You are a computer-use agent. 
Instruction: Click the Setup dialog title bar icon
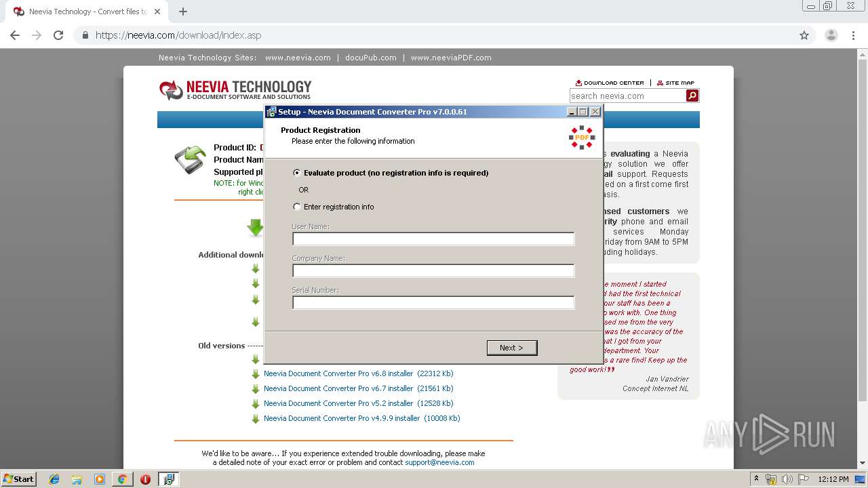271,112
